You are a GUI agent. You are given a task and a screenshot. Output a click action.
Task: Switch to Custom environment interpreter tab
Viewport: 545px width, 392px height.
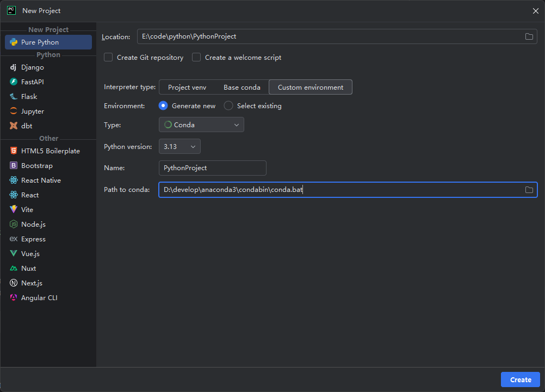click(x=311, y=87)
